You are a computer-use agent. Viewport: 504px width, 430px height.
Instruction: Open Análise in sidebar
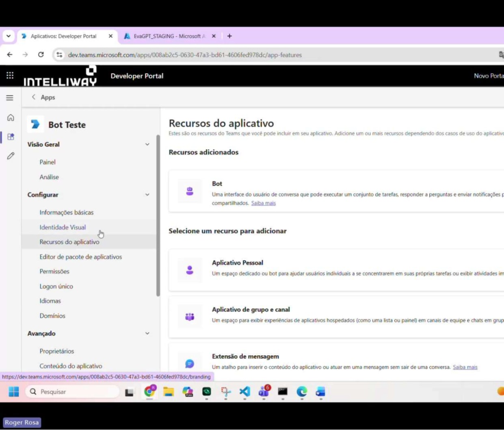49,177
